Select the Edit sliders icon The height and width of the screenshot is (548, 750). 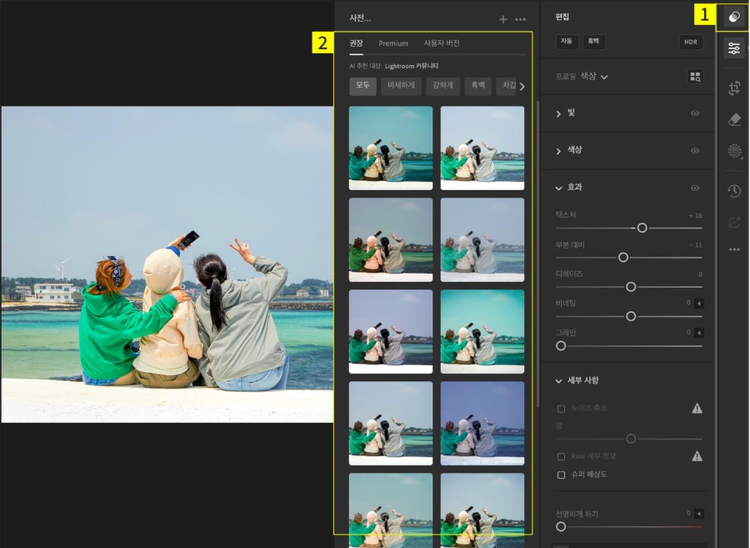coord(735,49)
